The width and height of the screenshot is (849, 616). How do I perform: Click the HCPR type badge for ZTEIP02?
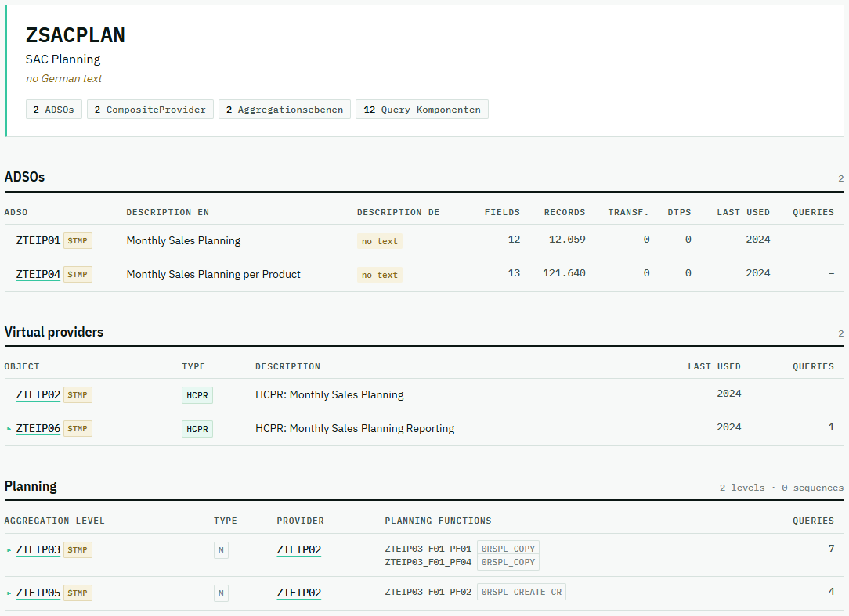pos(197,396)
